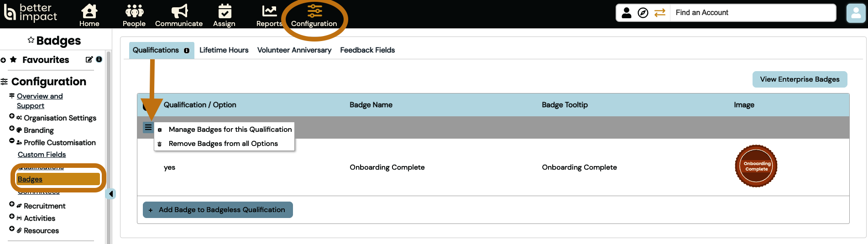The image size is (868, 244).
Task: Click the edit Favourites pencil icon
Action: [89, 60]
